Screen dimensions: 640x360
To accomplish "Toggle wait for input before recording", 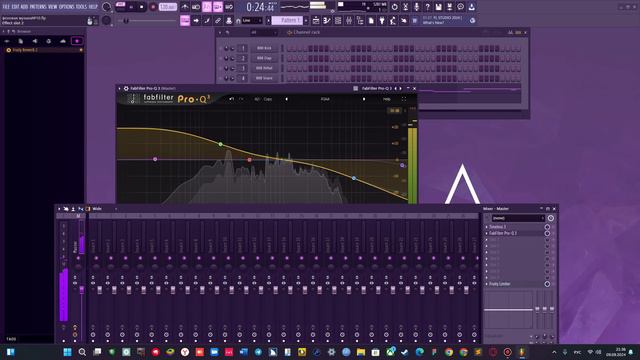I will pos(196,7).
